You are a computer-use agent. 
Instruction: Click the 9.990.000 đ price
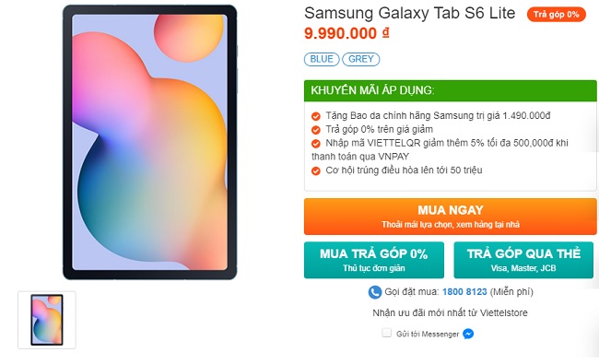[346, 33]
